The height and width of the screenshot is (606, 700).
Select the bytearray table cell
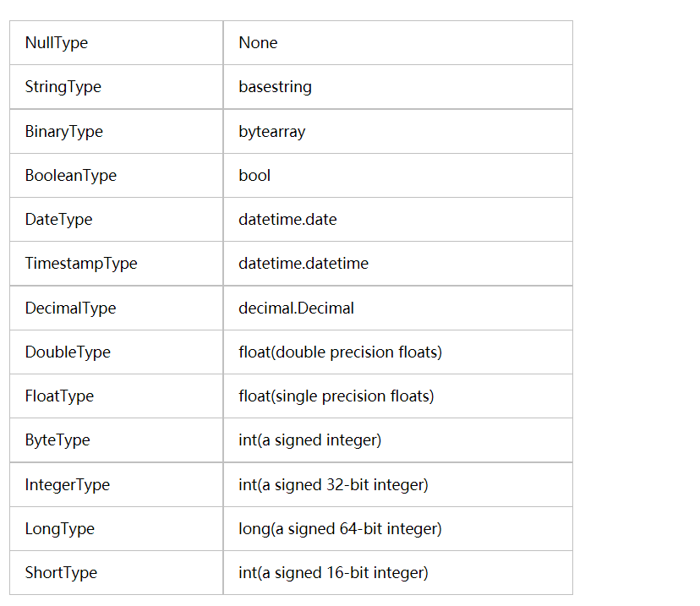pos(398,132)
